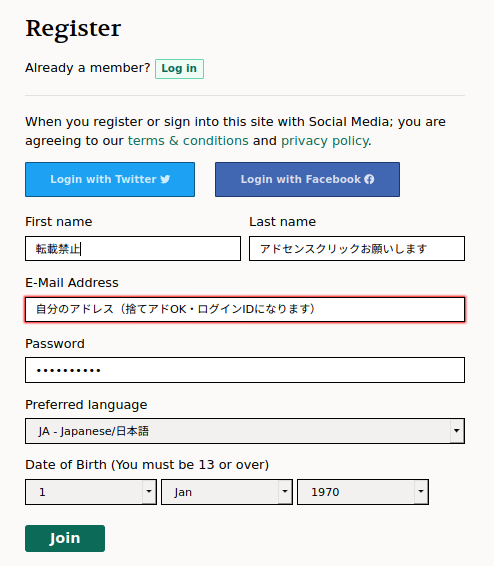The image size is (494, 566).
Task: Click the Last name label text
Action: click(283, 222)
